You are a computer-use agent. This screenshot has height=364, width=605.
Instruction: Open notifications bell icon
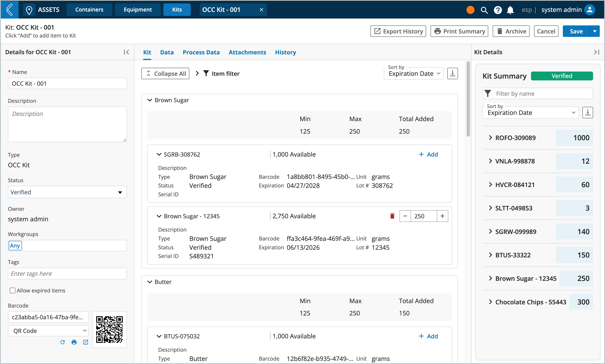pos(510,10)
